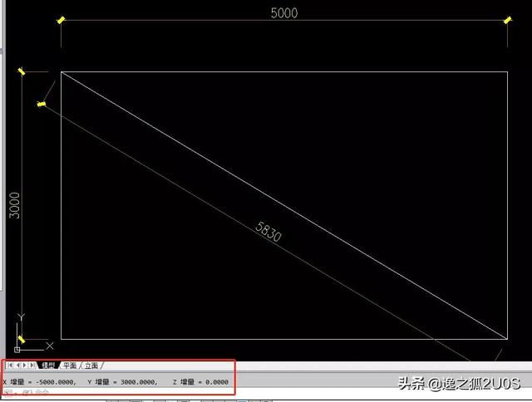Select the 3000 vertical dimension text
The height and width of the screenshot is (402, 532).
[x=15, y=205]
